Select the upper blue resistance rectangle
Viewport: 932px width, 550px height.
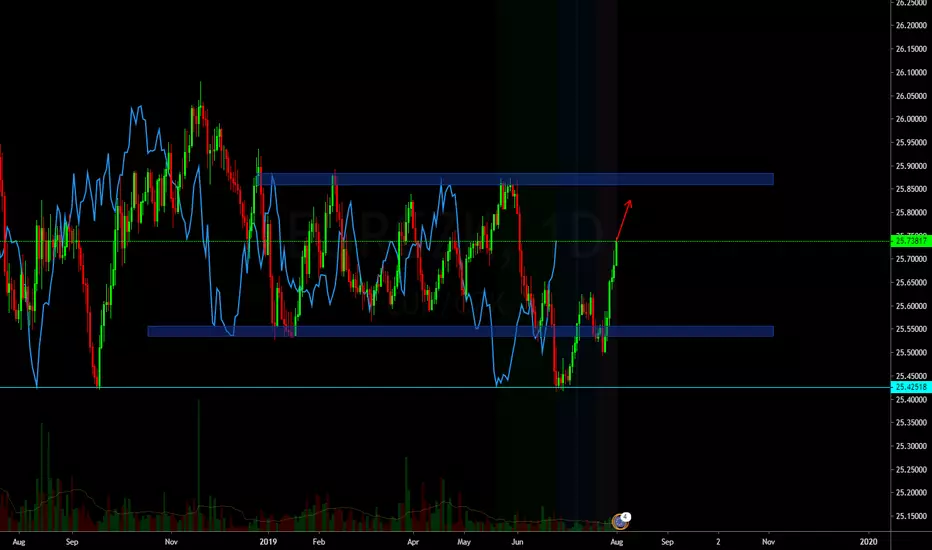(x=517, y=179)
